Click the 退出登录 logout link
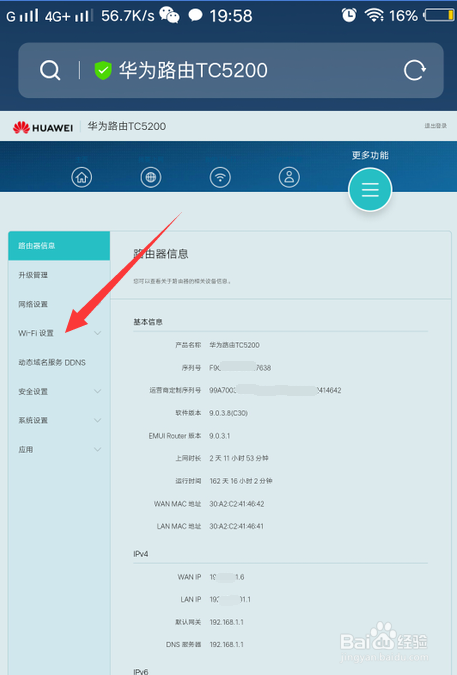The height and width of the screenshot is (675, 457). tap(435, 126)
